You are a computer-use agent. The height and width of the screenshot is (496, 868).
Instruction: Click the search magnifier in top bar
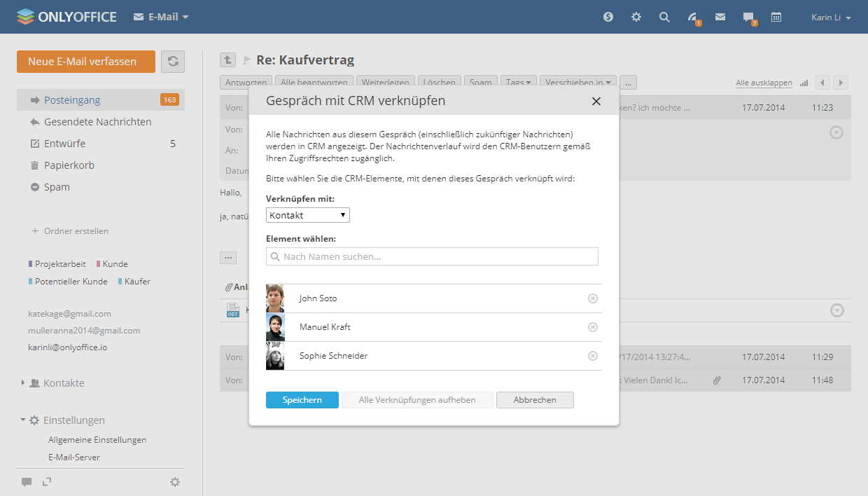point(664,17)
